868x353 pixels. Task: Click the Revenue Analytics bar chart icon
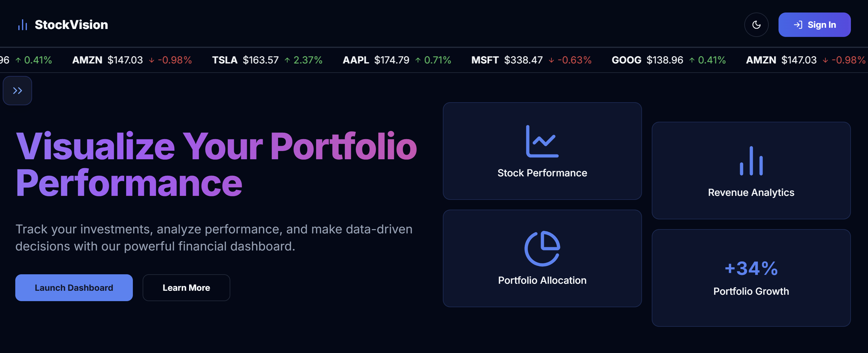751,160
